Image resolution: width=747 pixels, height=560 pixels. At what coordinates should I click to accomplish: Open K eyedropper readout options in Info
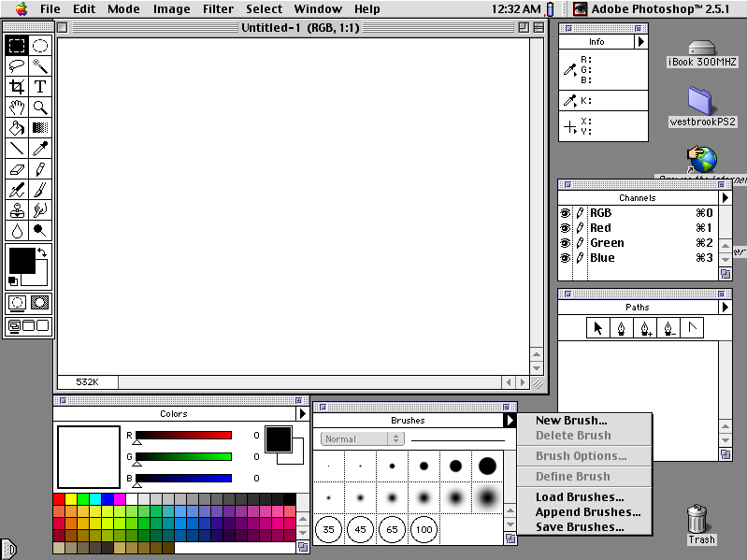[570, 100]
